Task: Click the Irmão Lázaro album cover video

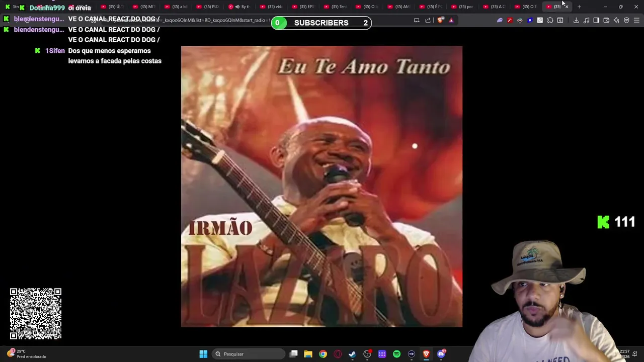Action: pos(321,187)
